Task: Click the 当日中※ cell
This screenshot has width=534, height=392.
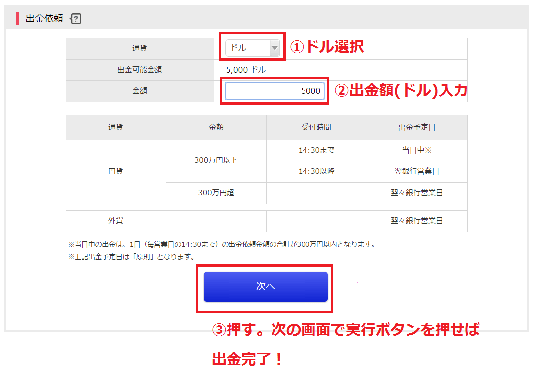Action: point(417,150)
